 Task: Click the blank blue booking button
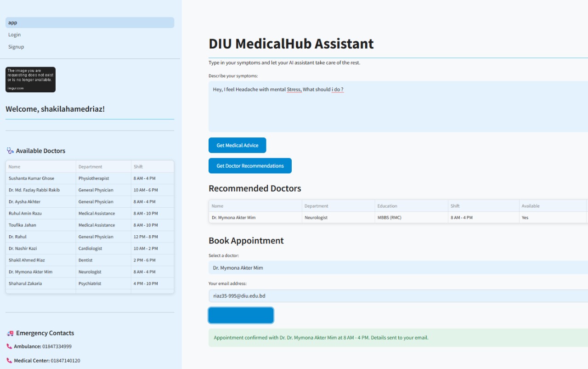click(241, 315)
